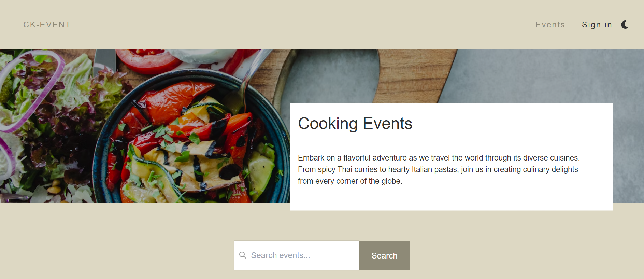This screenshot has height=279, width=644.
Task: Go home via the CK-EVENT logo
Action: click(47, 24)
